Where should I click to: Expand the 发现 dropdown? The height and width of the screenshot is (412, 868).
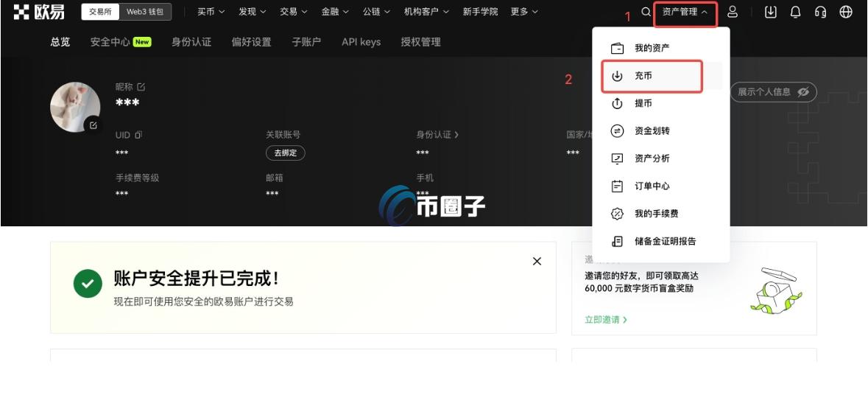pos(252,12)
